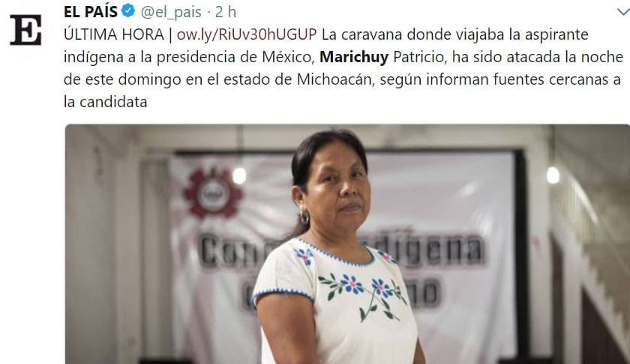Click the hoop earring in the photo

tap(304, 217)
